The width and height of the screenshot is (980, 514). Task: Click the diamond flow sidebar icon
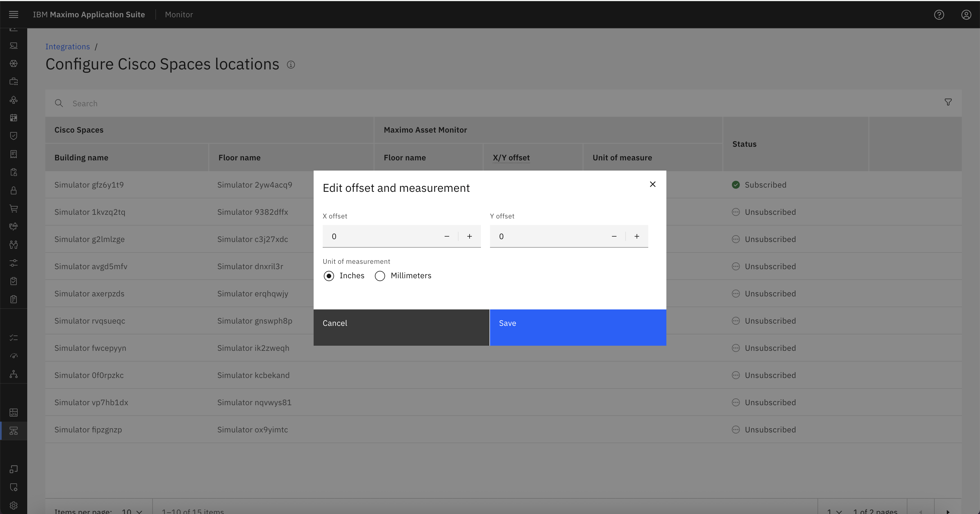14,100
